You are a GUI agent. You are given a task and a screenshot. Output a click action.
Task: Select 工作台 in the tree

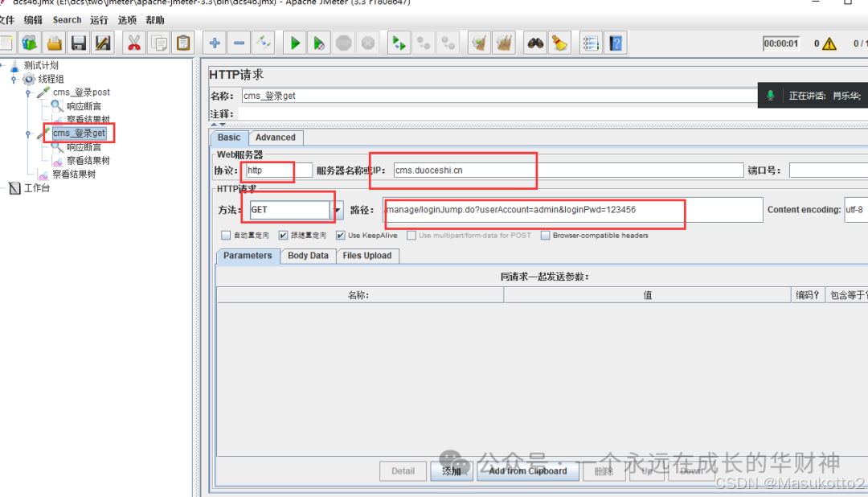click(x=36, y=188)
